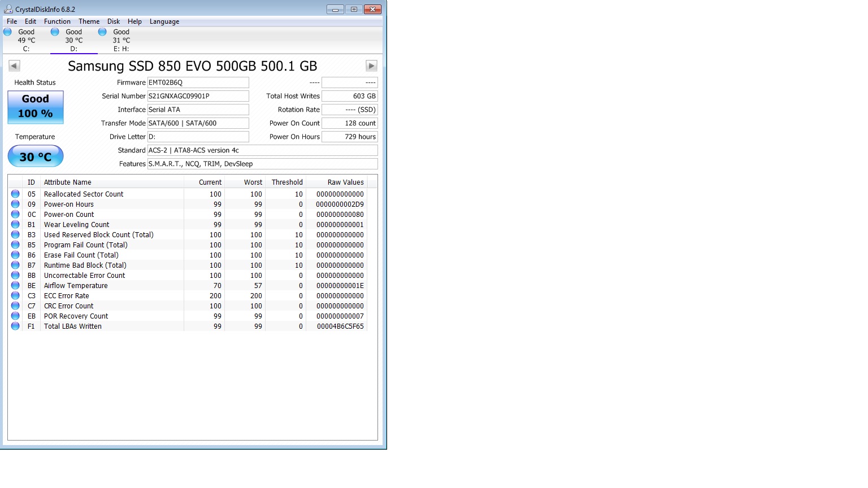Click the Samsung SSD 850 EVO 500GB title
The image size is (868, 488).
193,66
